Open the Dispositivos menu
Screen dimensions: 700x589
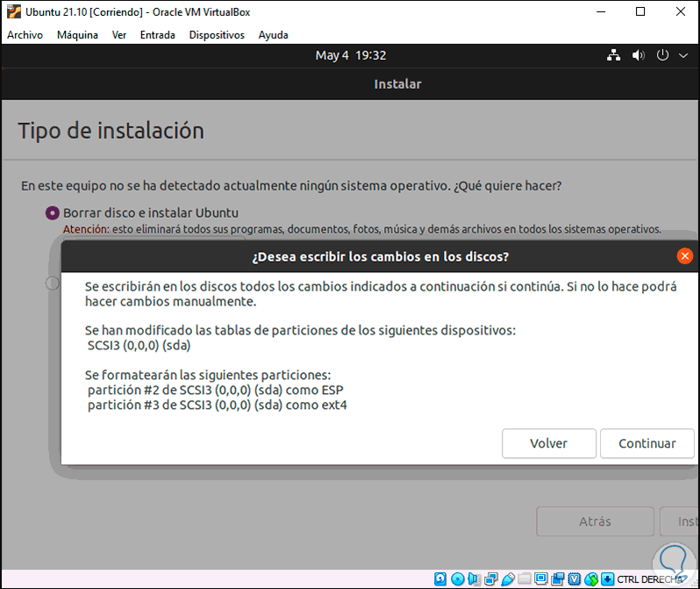[x=217, y=35]
